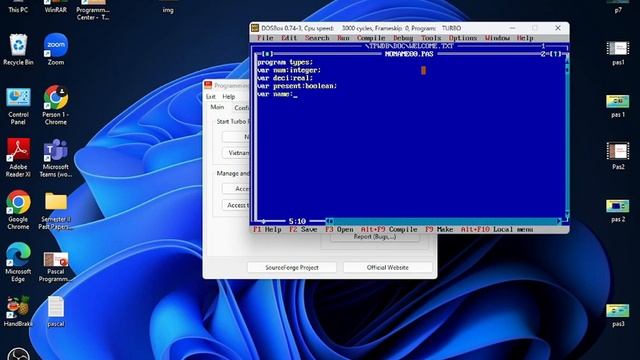Click the SourceForge Project button

292,267
